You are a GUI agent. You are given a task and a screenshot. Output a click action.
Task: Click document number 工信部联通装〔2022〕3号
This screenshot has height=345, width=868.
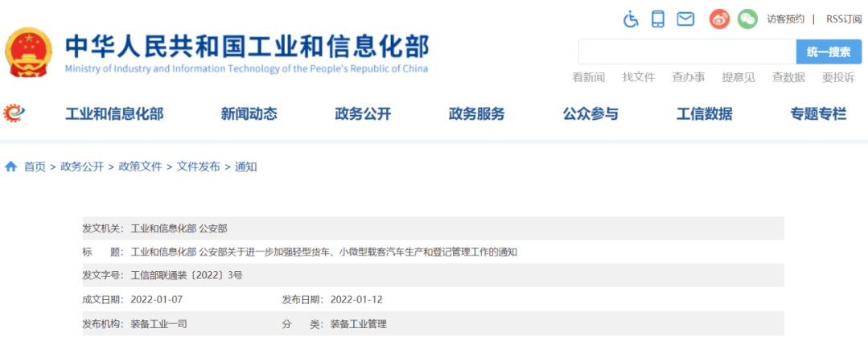coord(187,275)
